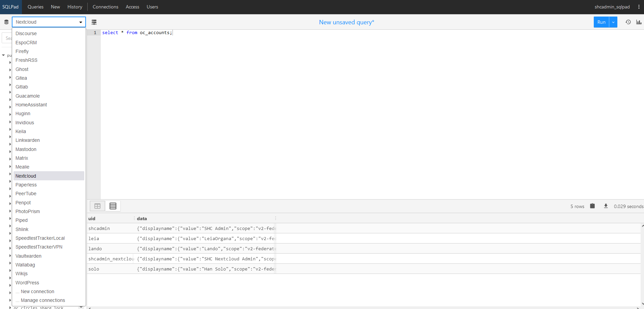644x309 pixels.
Task: Copy results to clipboard icon
Action: 592,206
